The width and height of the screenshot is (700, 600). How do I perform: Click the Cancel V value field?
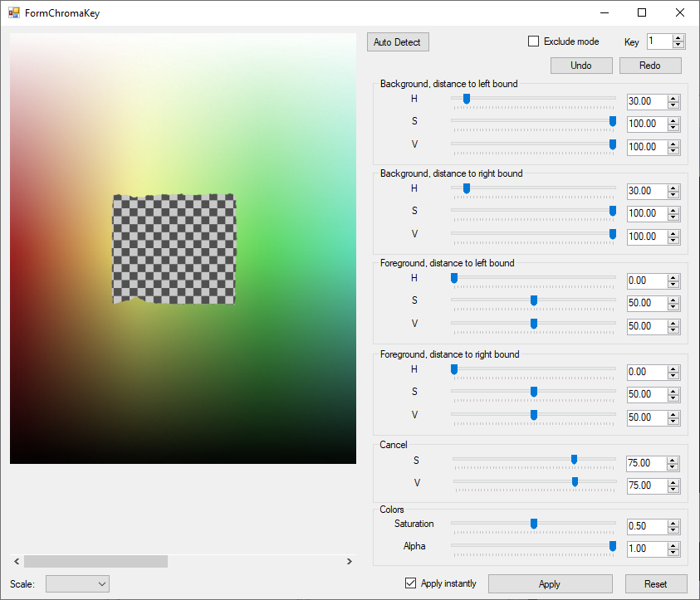click(648, 485)
